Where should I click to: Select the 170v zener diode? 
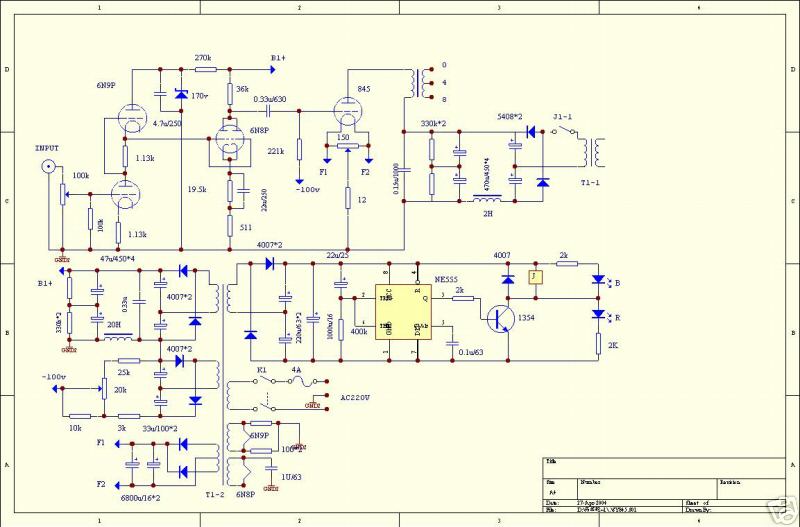coord(180,95)
